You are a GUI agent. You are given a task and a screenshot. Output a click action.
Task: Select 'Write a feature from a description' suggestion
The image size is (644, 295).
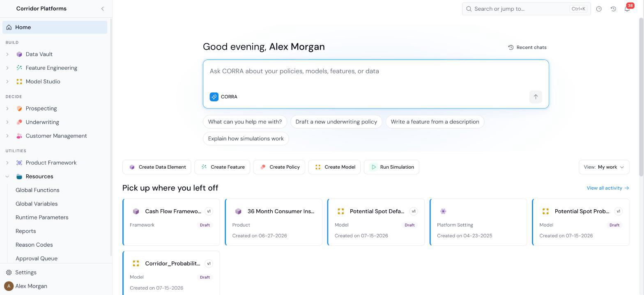[435, 122]
